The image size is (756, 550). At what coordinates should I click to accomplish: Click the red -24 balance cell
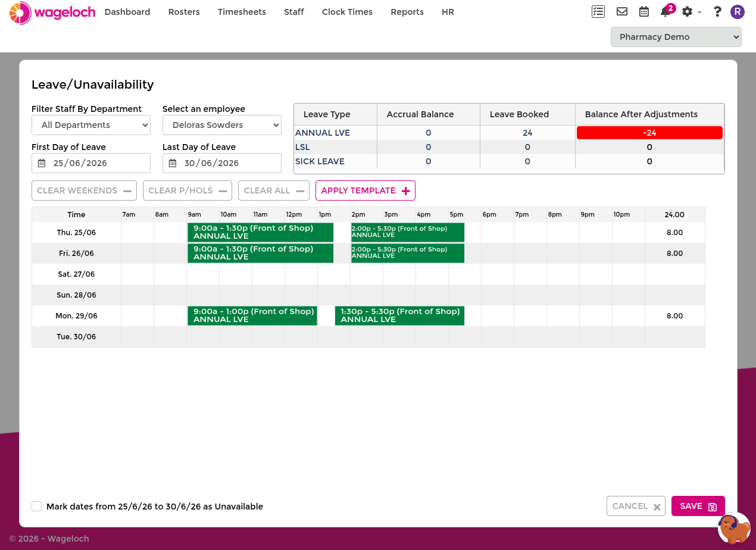pos(649,133)
